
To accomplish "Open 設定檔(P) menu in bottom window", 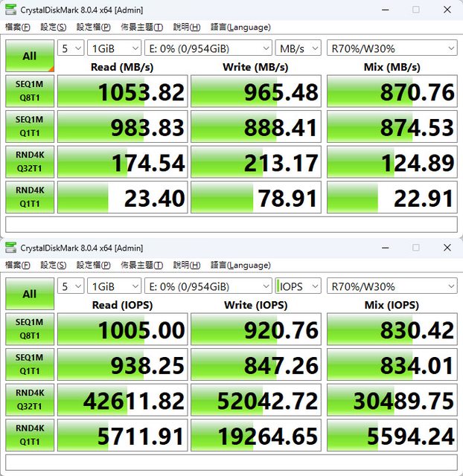I will (x=93, y=265).
